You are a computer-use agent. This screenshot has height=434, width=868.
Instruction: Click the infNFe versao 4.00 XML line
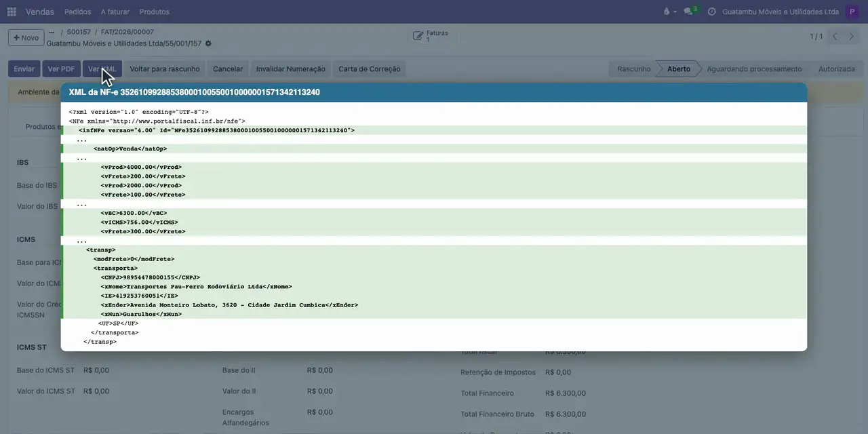(216, 130)
